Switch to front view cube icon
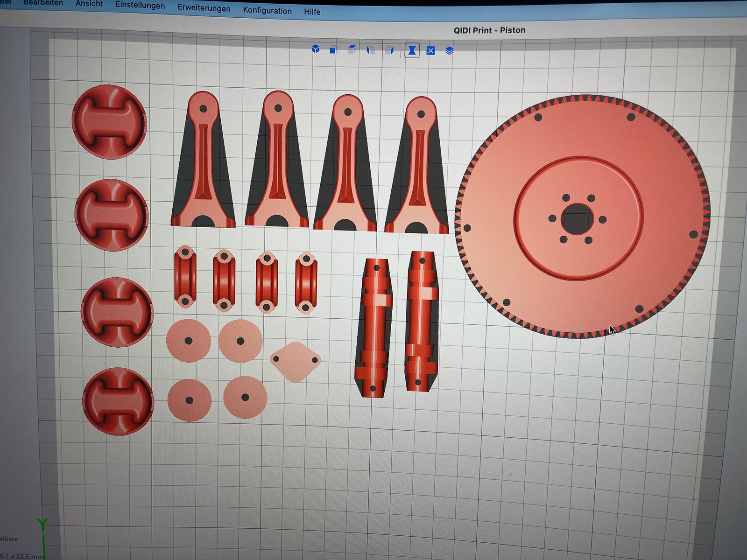Image resolution: width=747 pixels, height=560 pixels. [x=333, y=49]
